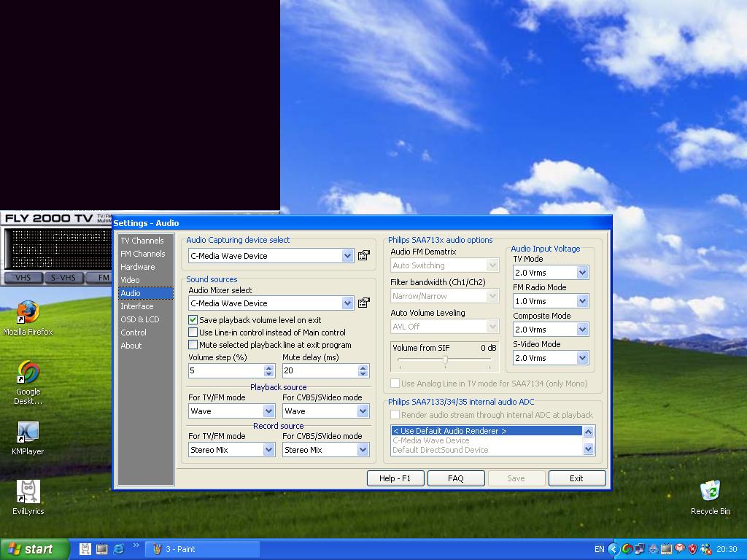The height and width of the screenshot is (560, 747).
Task: Open EvilLyrics desktop shortcut
Action: (x=28, y=491)
